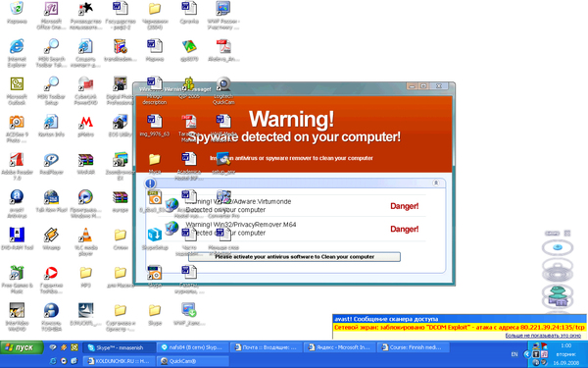588x368 pixels.
Task: Collapse the warning list panel arrow
Action: click(x=436, y=183)
